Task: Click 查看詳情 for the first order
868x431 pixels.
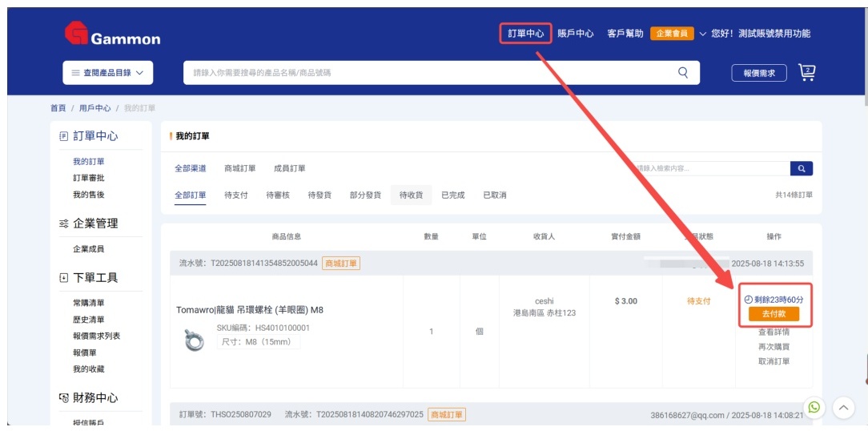Action: click(774, 332)
